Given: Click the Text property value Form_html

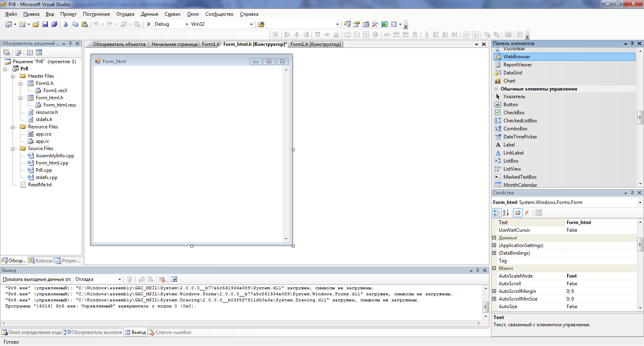Looking at the screenshot, I should (x=601, y=222).
